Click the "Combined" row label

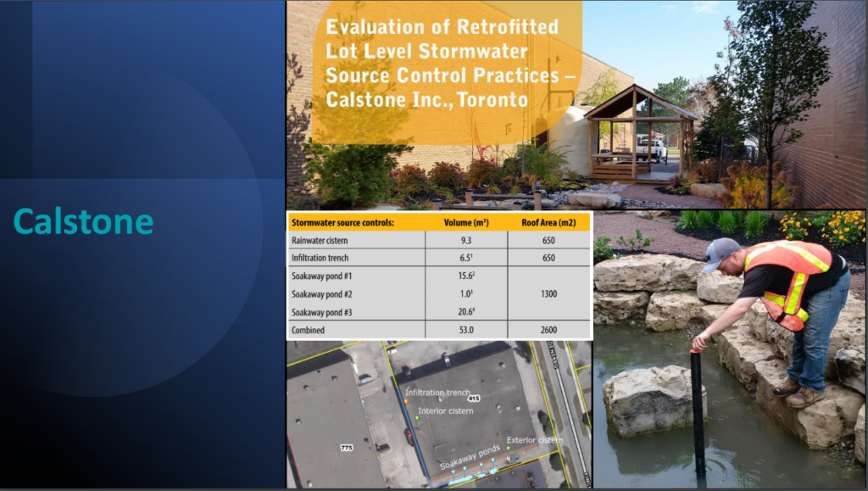[x=308, y=330]
